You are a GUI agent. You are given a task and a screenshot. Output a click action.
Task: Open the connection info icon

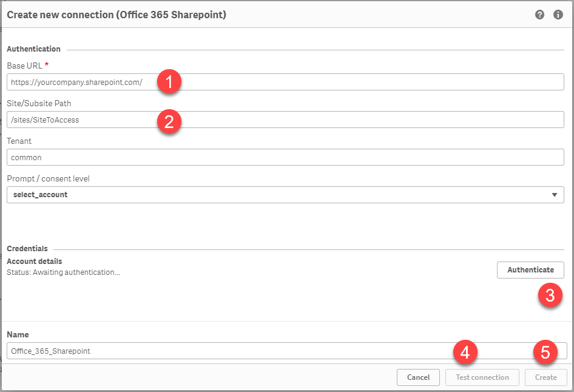coord(558,15)
